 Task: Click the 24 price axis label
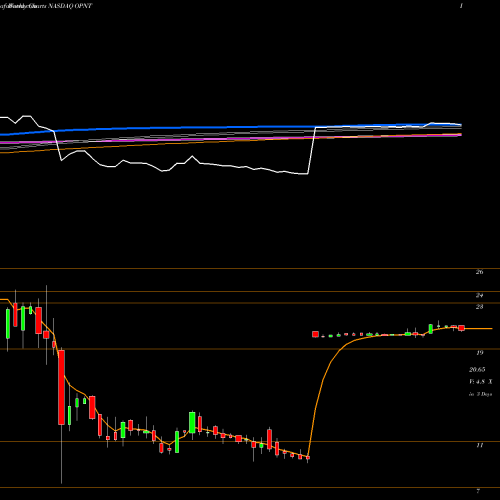click(x=479, y=295)
